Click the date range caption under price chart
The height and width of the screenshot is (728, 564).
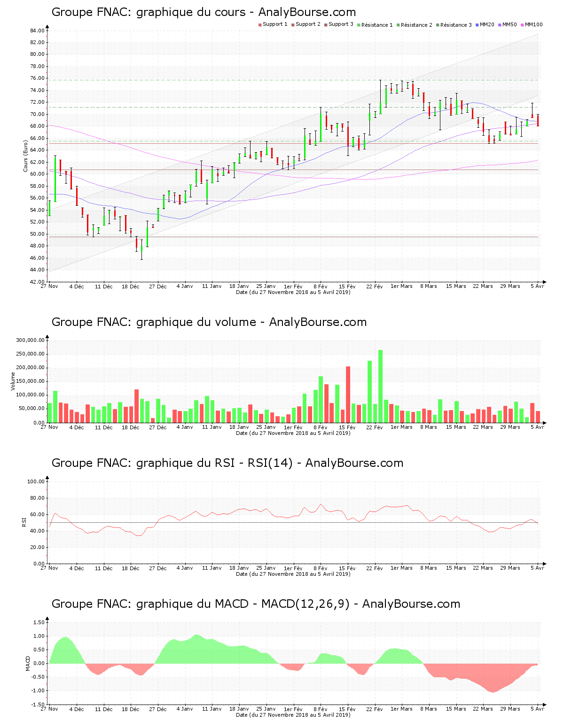[x=293, y=292]
